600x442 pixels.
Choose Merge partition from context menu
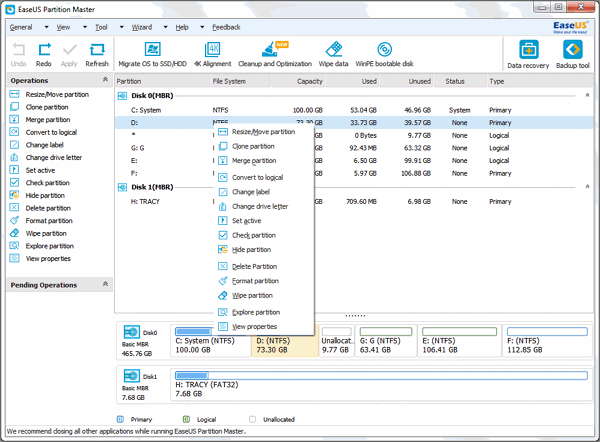coord(264,161)
